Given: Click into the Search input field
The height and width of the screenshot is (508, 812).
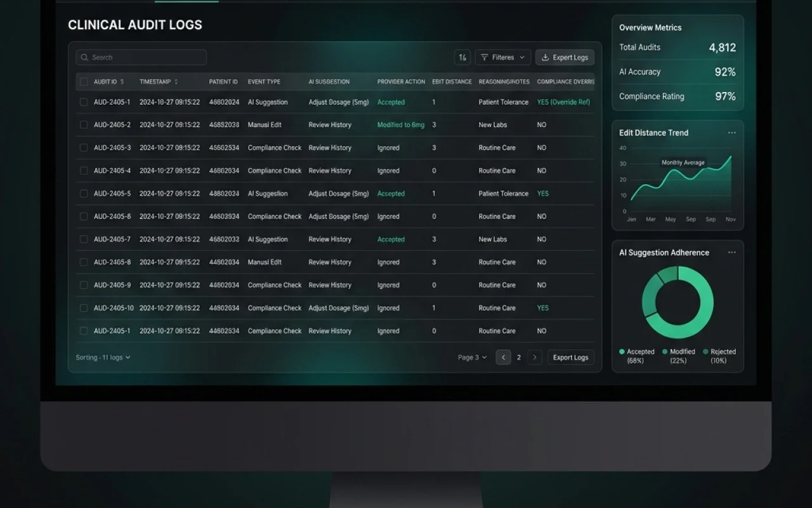Looking at the screenshot, I should tap(141, 57).
